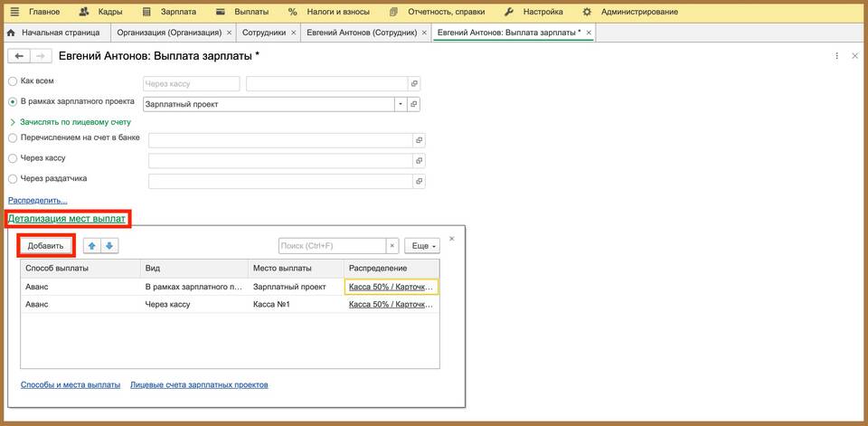
Task: Open the Главное section menu
Action: [x=35, y=12]
